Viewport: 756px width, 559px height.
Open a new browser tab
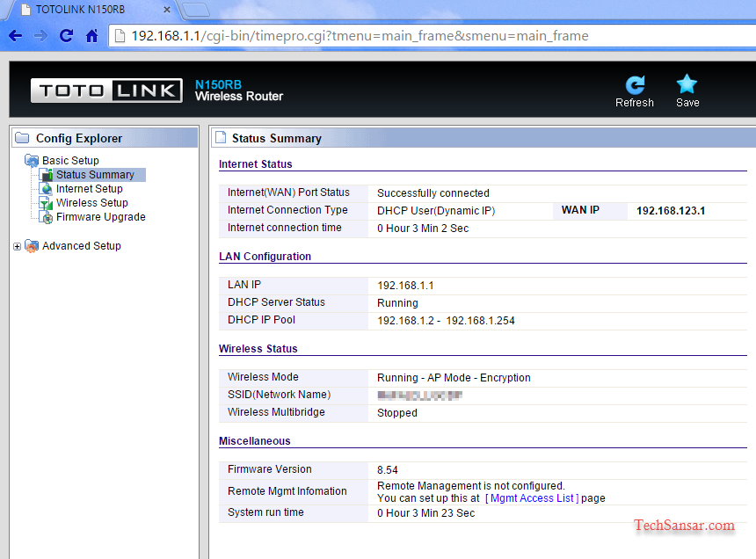coord(195,10)
